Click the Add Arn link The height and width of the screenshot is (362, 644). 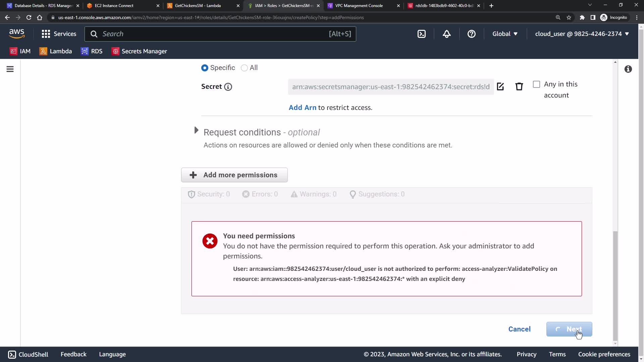(x=302, y=108)
